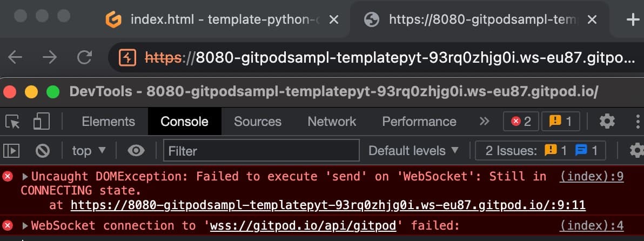Open DevTools settings gear icon
Image resolution: width=644 pixels, height=241 pixels.
point(607,122)
